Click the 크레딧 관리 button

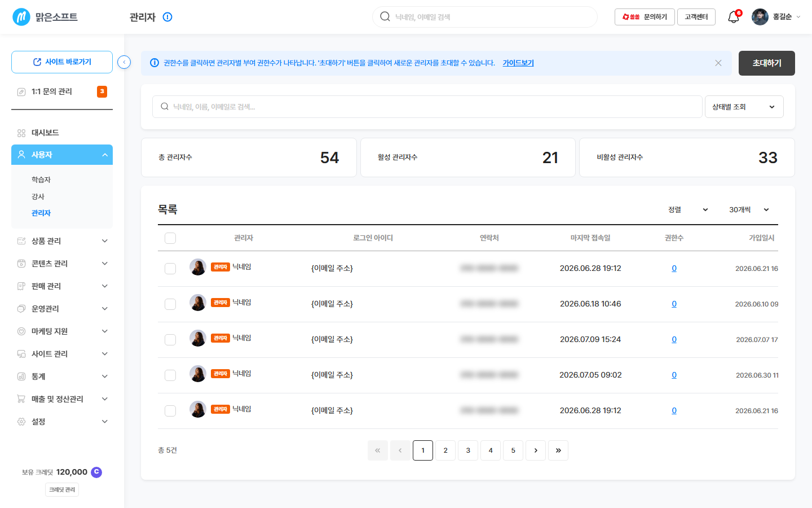[62, 489]
